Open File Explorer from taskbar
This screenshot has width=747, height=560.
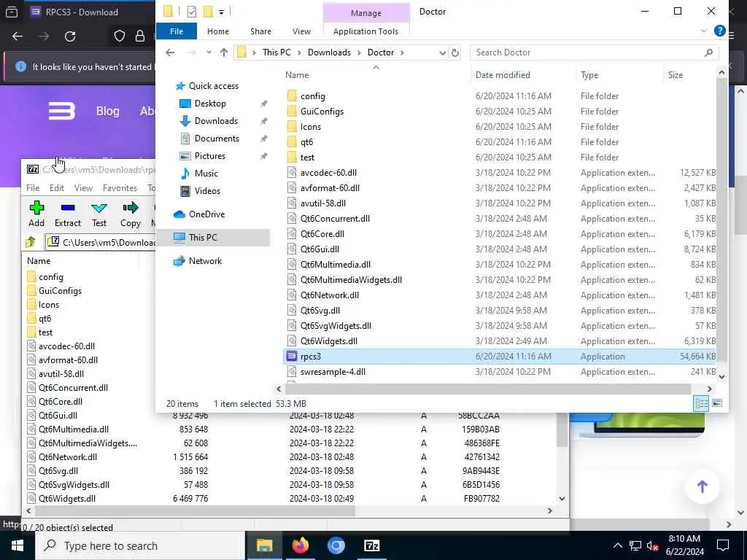tap(264, 545)
